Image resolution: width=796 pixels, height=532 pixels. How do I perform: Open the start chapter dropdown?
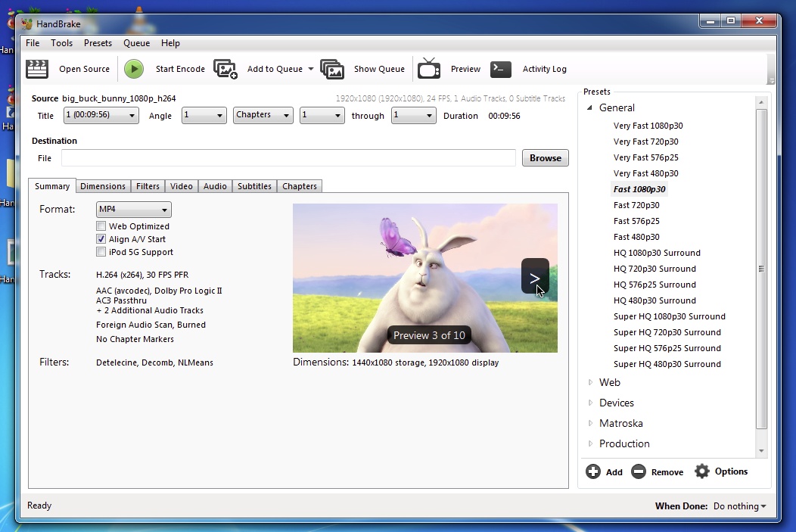pos(322,115)
